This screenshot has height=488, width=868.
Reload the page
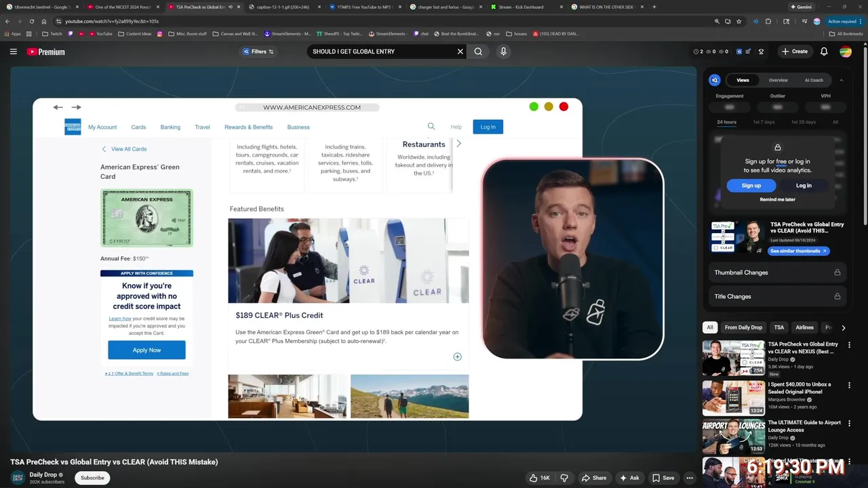pyautogui.click(x=32, y=21)
